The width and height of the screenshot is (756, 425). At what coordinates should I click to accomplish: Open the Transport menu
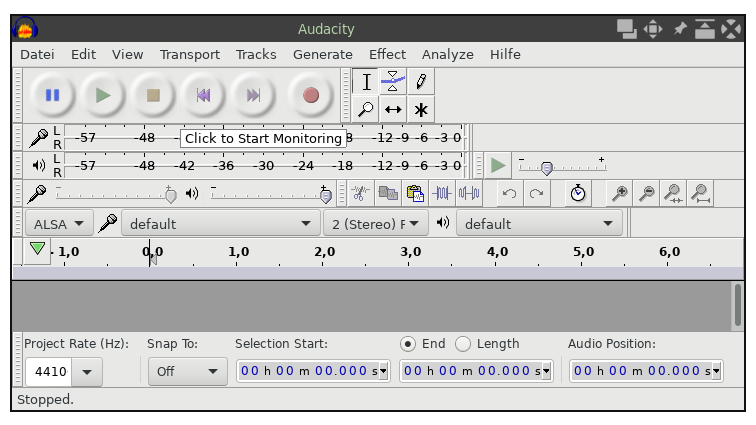[x=190, y=55]
